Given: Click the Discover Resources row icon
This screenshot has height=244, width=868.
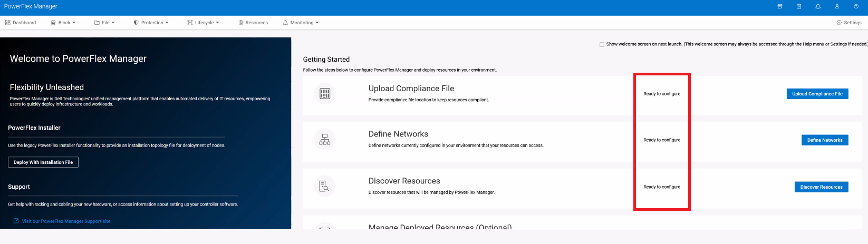Looking at the screenshot, I should coord(325,186).
